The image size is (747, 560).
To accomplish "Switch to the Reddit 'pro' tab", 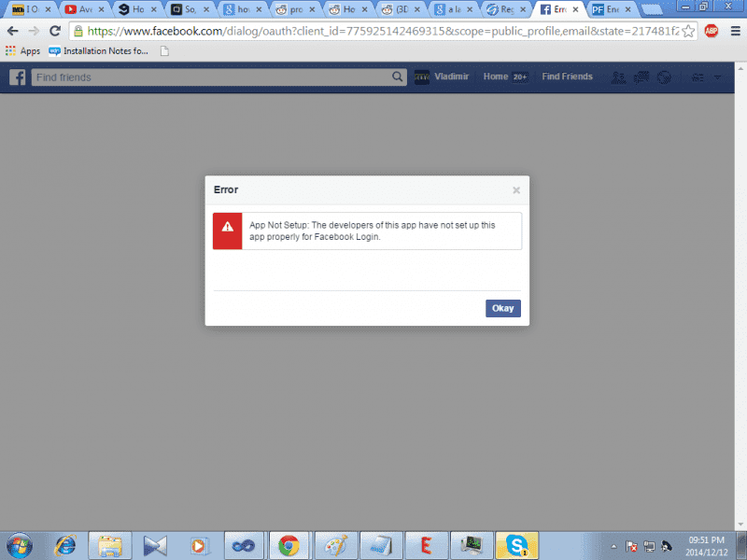I will click(x=295, y=9).
